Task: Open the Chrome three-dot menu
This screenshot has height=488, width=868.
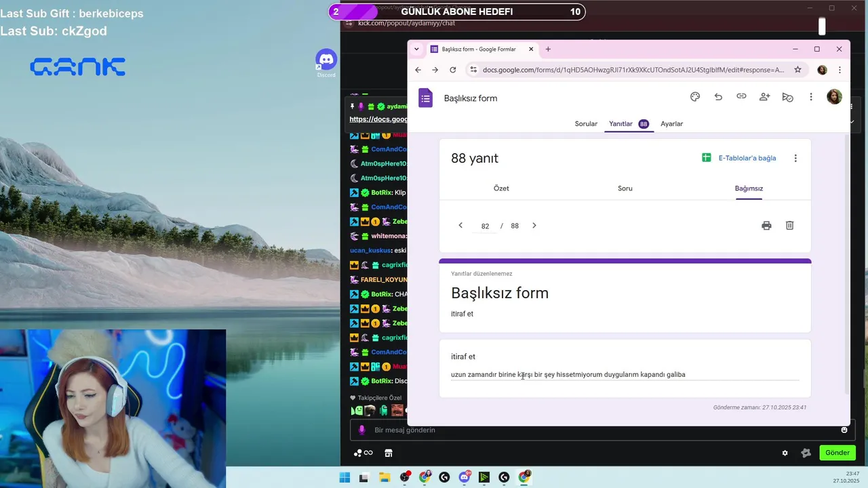Action: pos(840,70)
